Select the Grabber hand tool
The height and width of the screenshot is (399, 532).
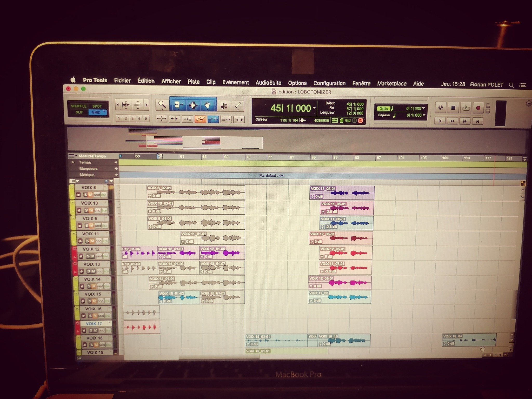pos(207,105)
